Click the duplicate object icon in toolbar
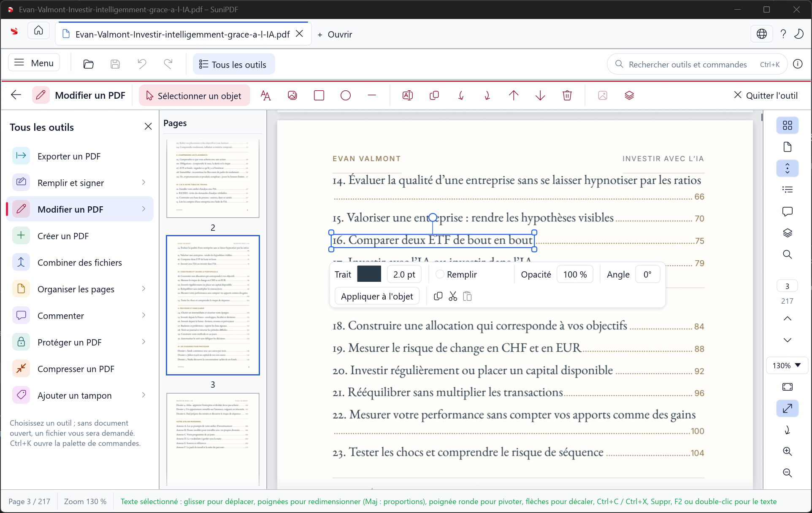Screen dimensions: 812x513 [x=434, y=96]
